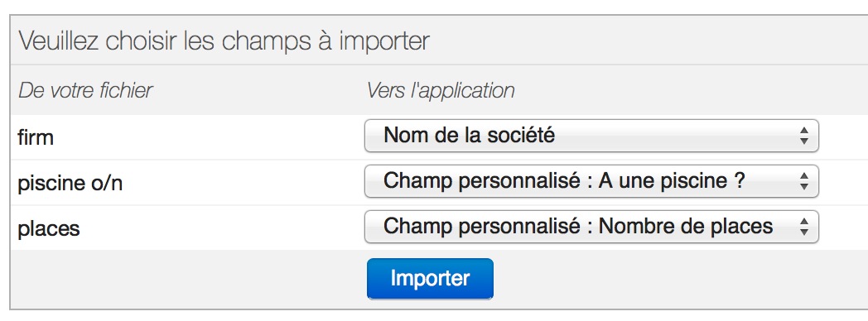868x321 pixels.
Task: Click the down arrow in "A une piscine ?" selector
Action: [804, 186]
